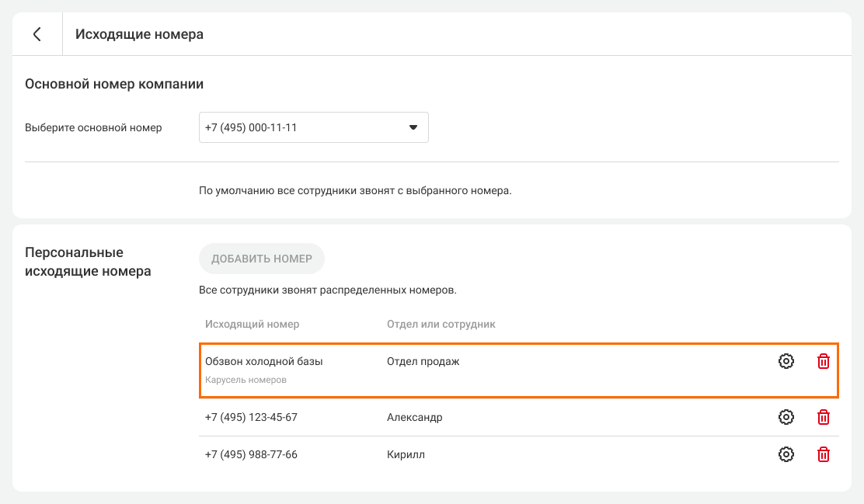The width and height of the screenshot is (864, 504).
Task: Click the Отдел продаж department cell
Action: [423, 361]
